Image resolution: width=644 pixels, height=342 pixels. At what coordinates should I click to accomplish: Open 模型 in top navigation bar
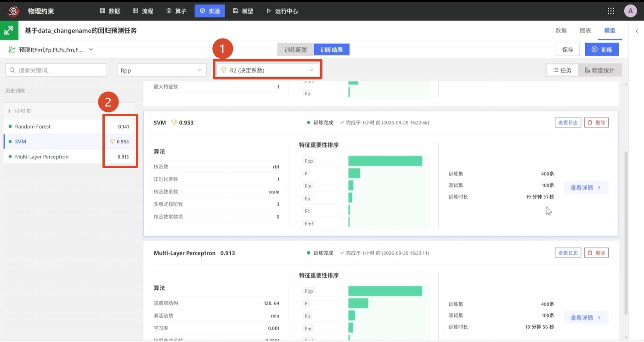(243, 11)
